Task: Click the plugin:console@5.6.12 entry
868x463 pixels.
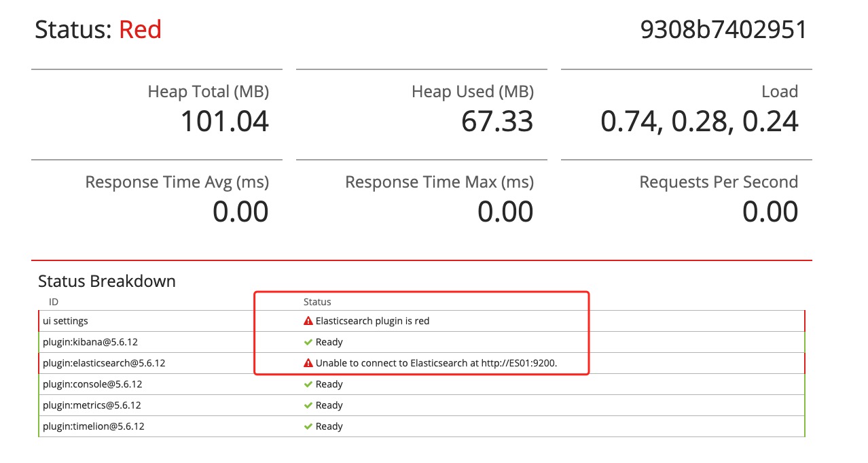Action: pyautogui.click(x=92, y=384)
